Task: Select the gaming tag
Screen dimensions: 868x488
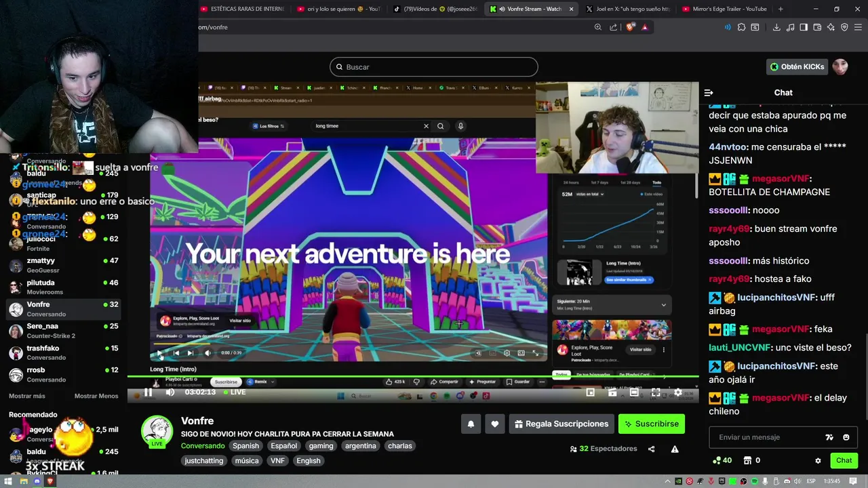Action: (x=321, y=446)
